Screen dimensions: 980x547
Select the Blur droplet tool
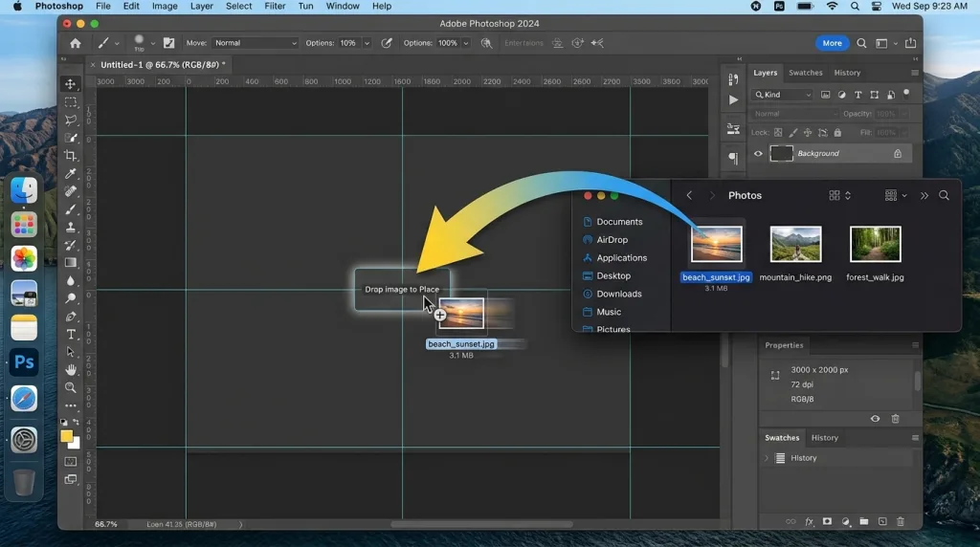[x=71, y=281]
